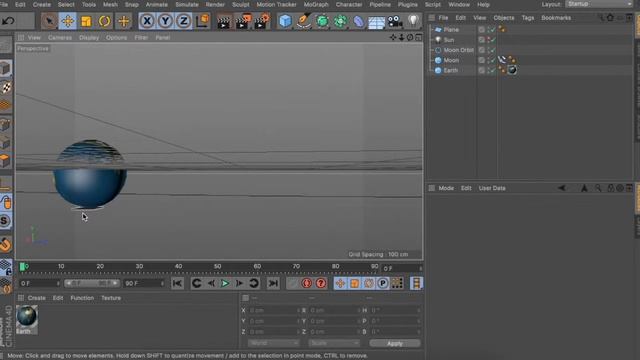The width and height of the screenshot is (640, 360).
Task: Click the green Array modeling icon
Action: pos(340,21)
